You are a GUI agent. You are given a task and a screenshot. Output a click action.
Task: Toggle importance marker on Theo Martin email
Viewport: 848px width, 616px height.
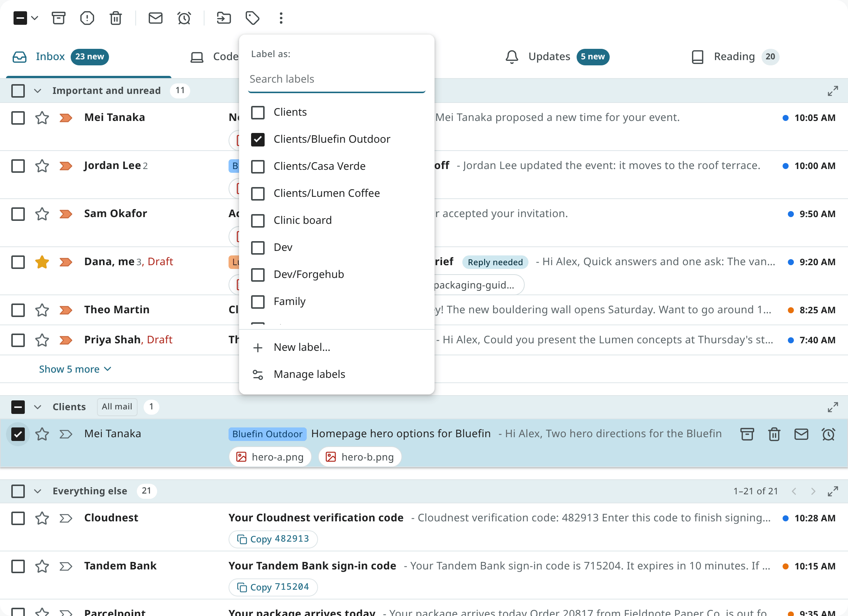[x=66, y=310]
